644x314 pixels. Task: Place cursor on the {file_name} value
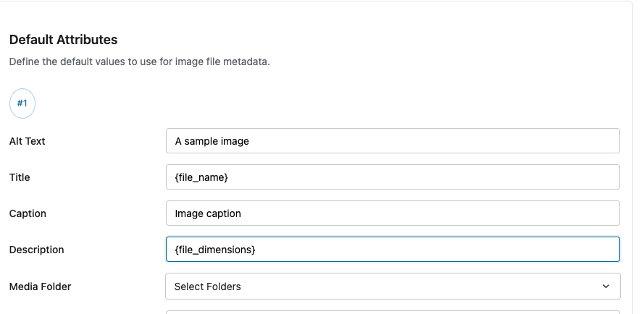click(201, 177)
